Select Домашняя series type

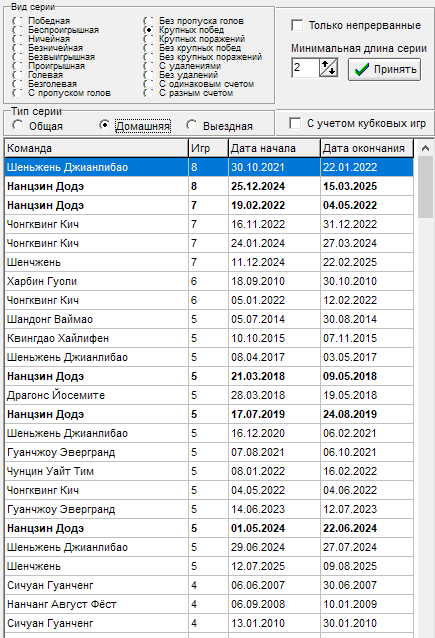click(x=105, y=126)
